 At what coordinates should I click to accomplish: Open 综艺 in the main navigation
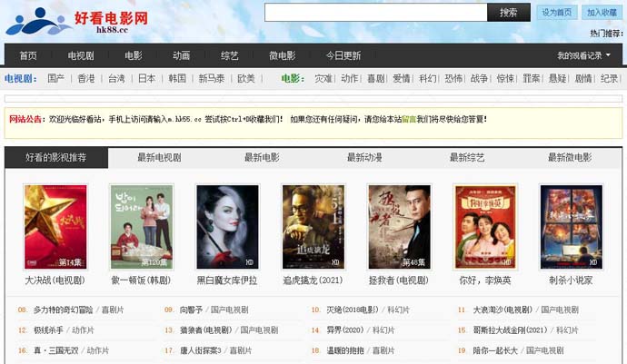click(x=230, y=55)
